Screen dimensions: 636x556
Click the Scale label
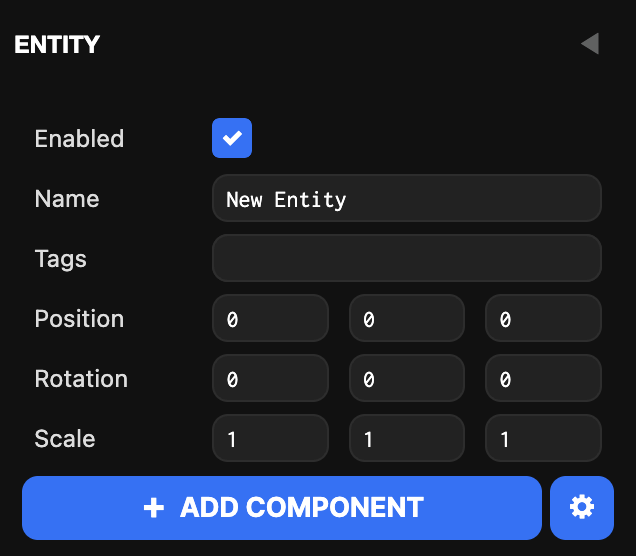pos(65,439)
